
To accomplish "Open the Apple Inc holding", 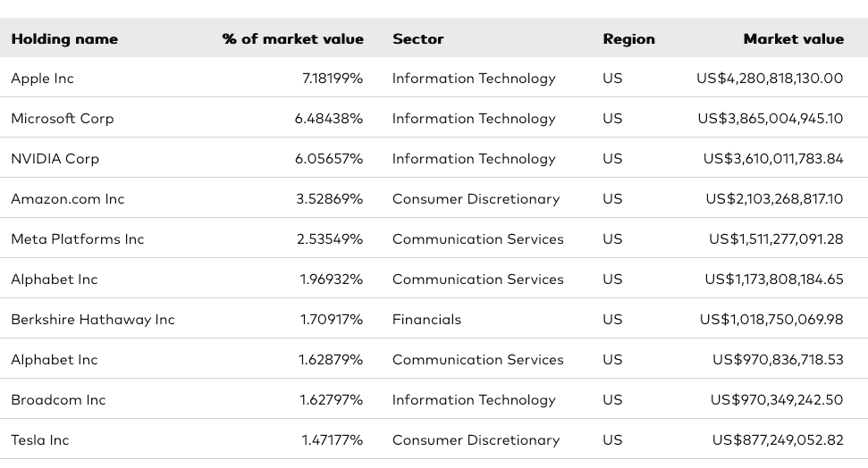I will [43, 79].
